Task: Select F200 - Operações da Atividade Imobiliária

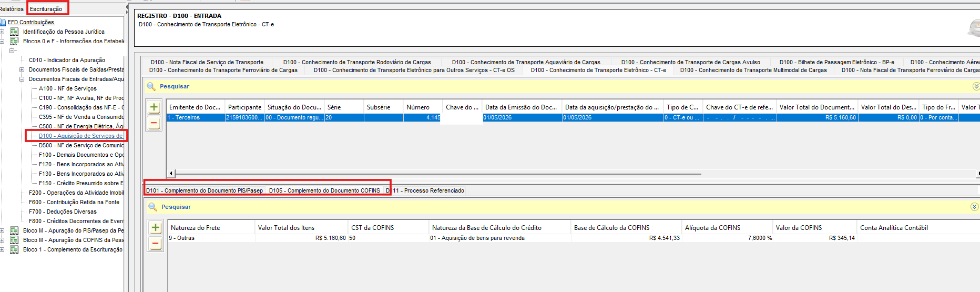Action: point(76,193)
